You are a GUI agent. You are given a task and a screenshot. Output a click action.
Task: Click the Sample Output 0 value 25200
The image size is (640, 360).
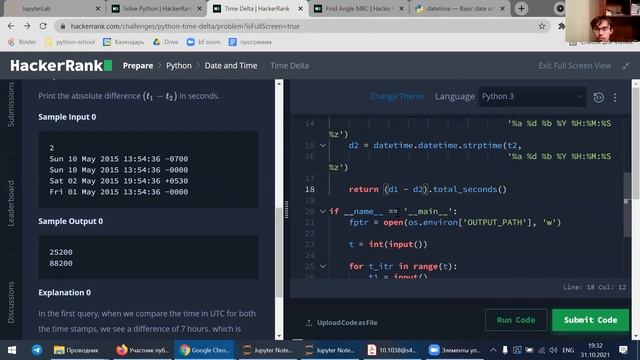coord(61,252)
